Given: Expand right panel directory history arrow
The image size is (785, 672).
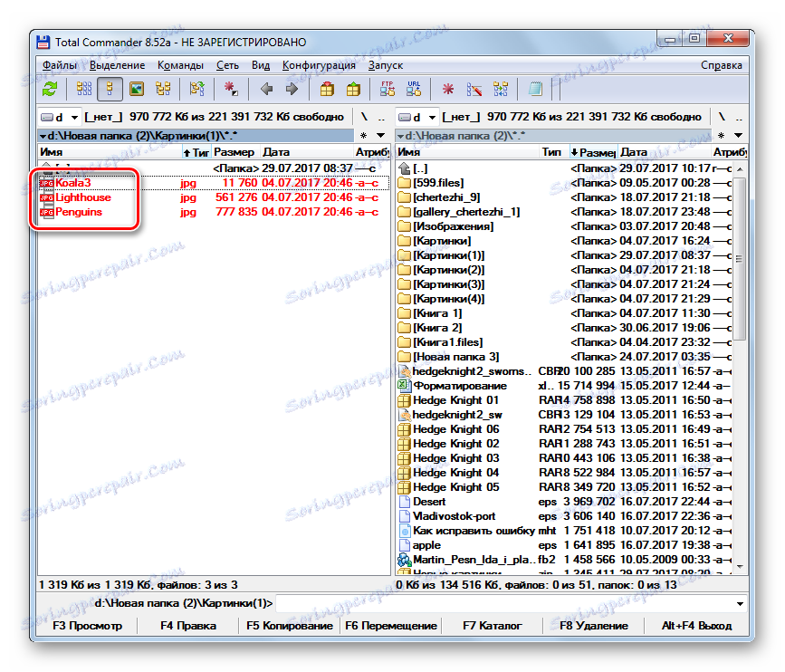Looking at the screenshot, I should [x=739, y=136].
